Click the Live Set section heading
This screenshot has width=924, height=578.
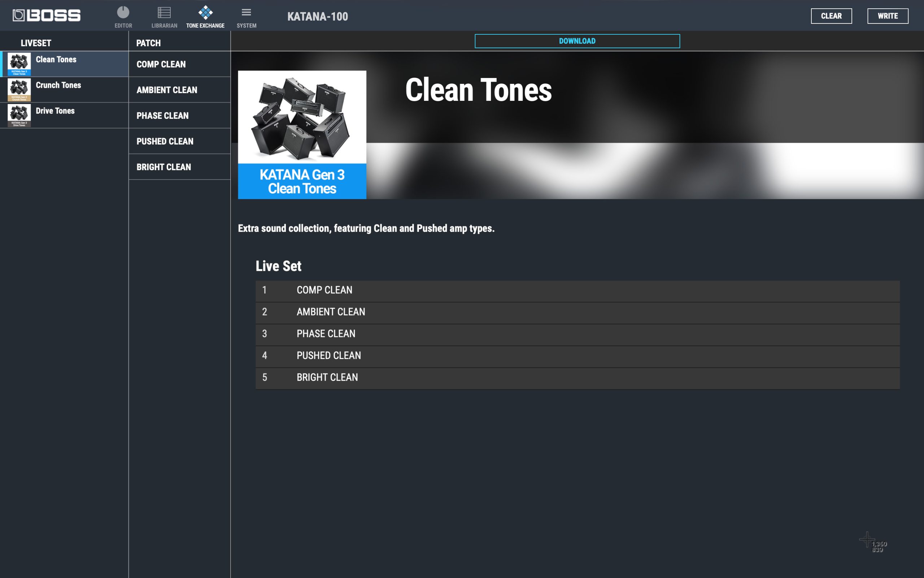(278, 266)
